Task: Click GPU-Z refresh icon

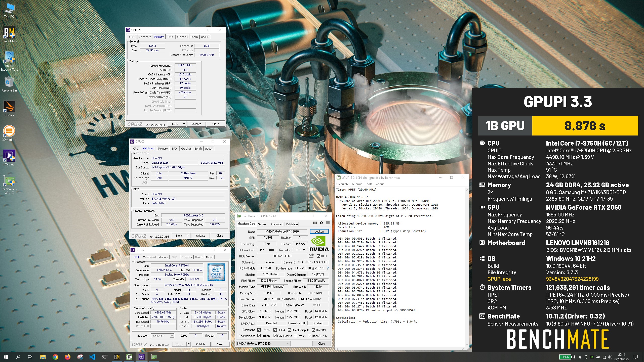Action: point(321,223)
